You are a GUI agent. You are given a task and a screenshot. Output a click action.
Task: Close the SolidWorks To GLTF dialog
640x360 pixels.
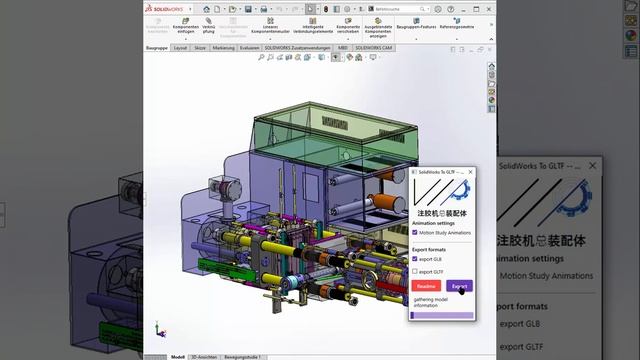(x=470, y=172)
